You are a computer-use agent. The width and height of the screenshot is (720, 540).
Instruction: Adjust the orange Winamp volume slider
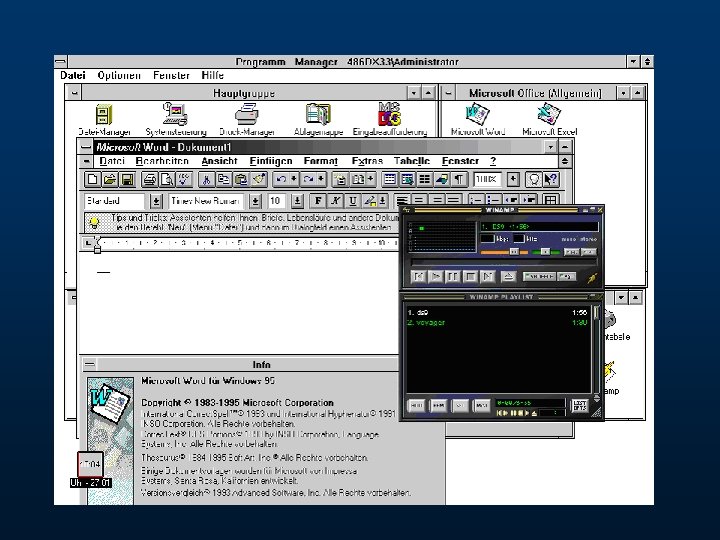504,252
